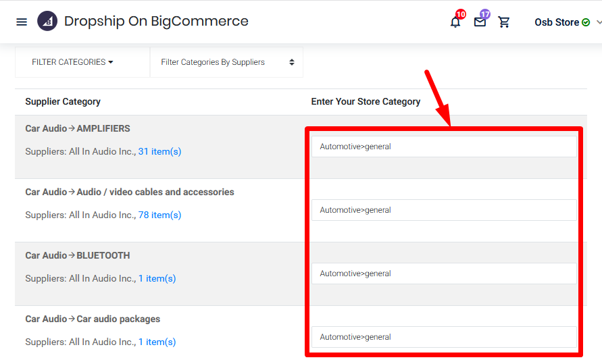Open the 78 item(s) link
Image resolution: width=602 pixels, height=364 pixels.
159,215
